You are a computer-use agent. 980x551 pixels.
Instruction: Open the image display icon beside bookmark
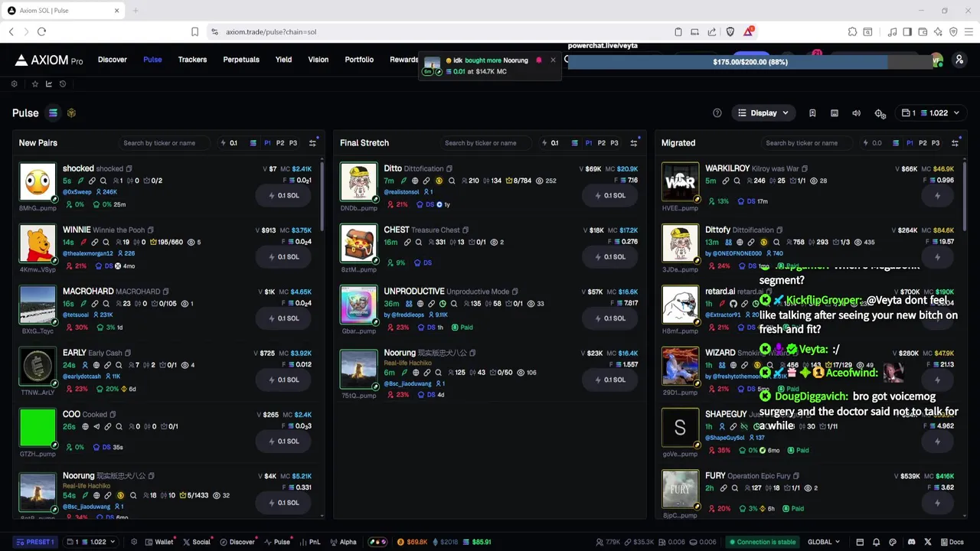pos(835,113)
